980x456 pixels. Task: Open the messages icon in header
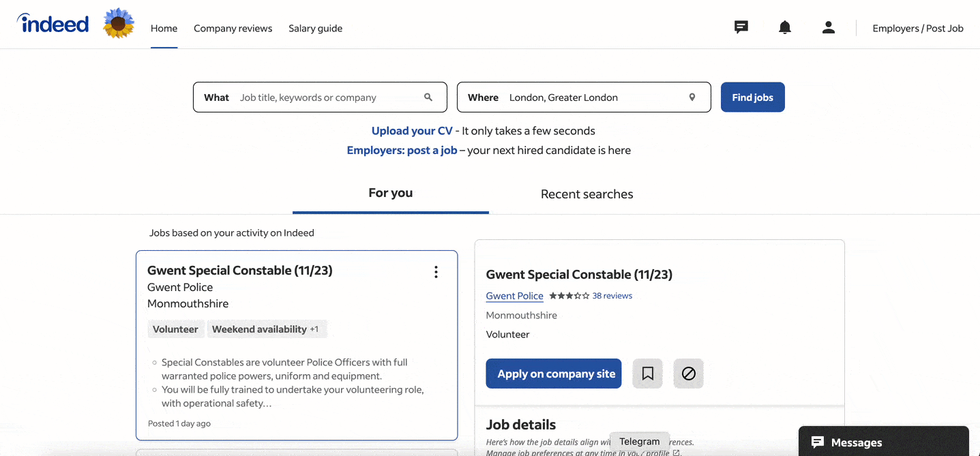click(741, 28)
